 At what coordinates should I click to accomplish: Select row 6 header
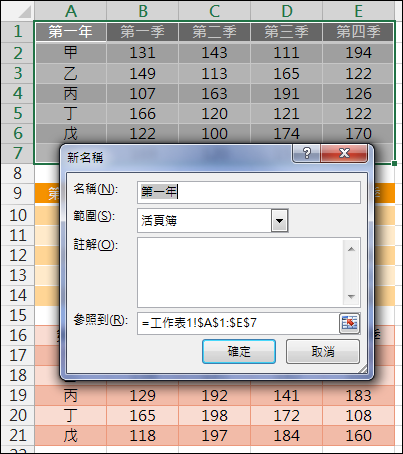point(18,133)
